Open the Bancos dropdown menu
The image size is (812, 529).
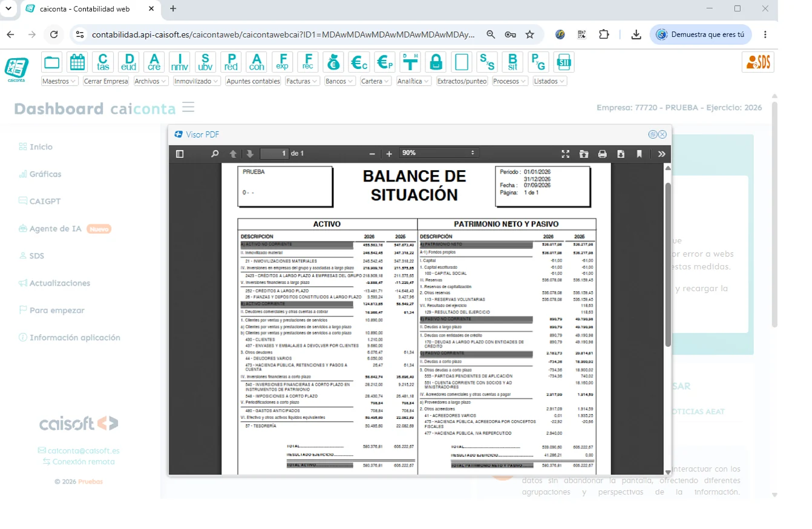point(339,81)
